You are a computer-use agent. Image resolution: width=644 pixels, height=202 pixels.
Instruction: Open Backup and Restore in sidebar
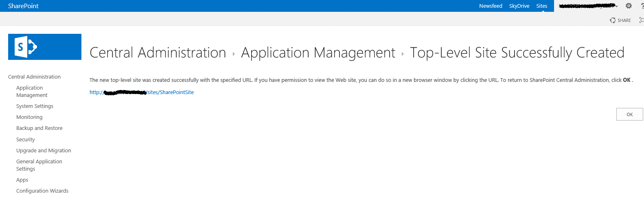pyautogui.click(x=39, y=128)
